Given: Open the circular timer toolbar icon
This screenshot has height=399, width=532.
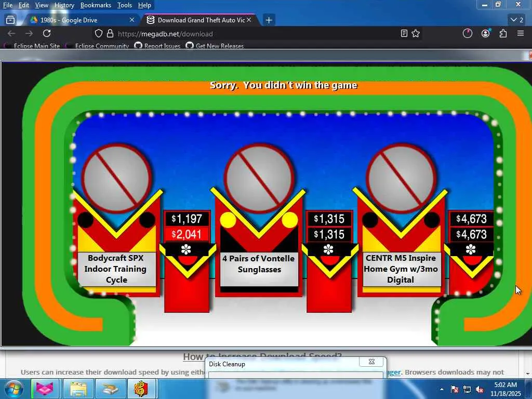Looking at the screenshot, I should tap(468, 33).
